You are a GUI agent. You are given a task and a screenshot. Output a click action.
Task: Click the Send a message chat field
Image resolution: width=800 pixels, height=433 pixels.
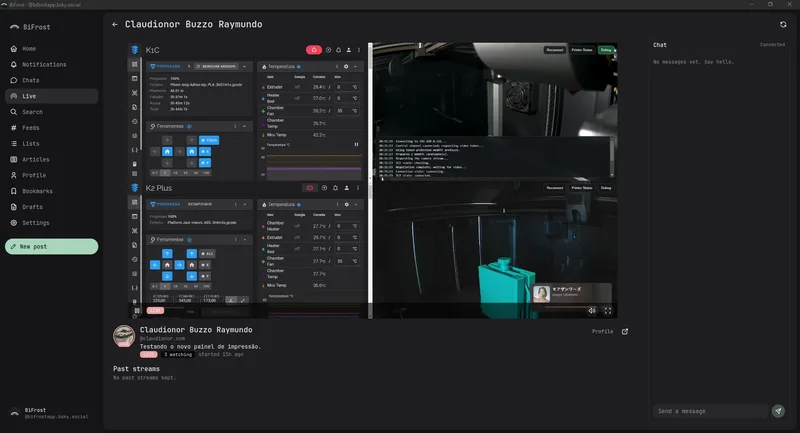[710, 411]
